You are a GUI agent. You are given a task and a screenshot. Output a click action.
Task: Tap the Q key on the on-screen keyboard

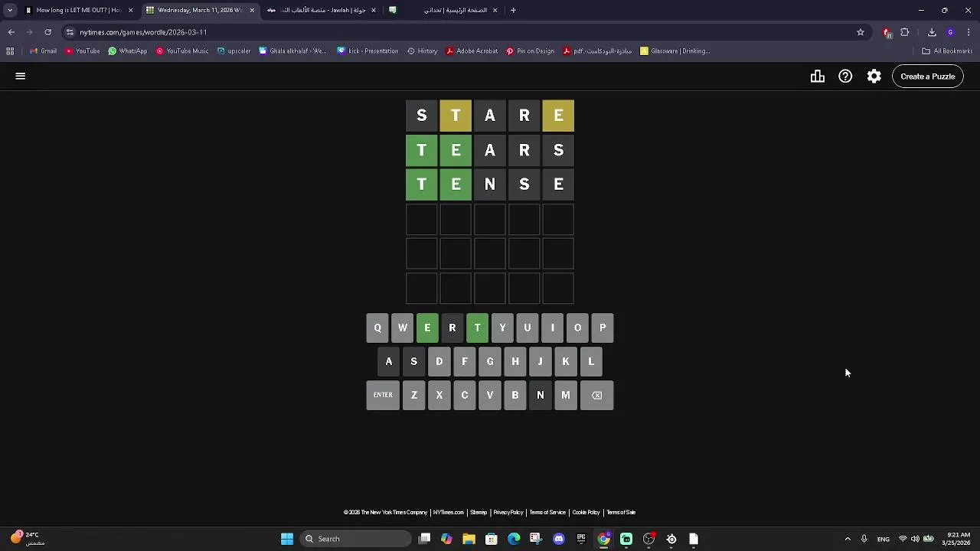377,328
